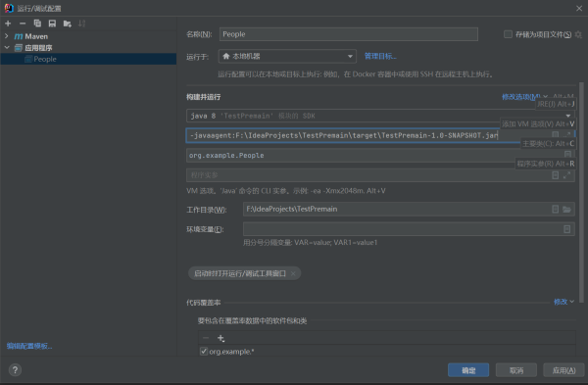
Task: Remove the 启动时打开运行/调试工具窗口 tag
Action: coord(293,273)
